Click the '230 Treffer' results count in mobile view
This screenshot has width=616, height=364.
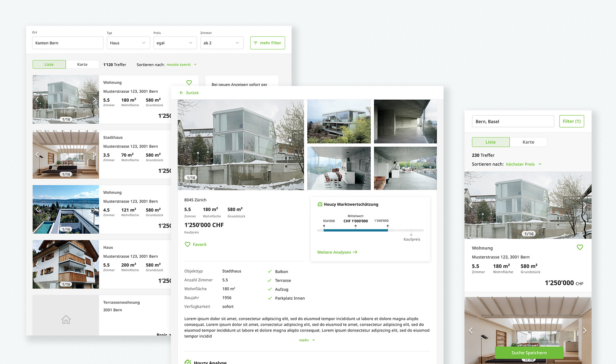(x=483, y=155)
